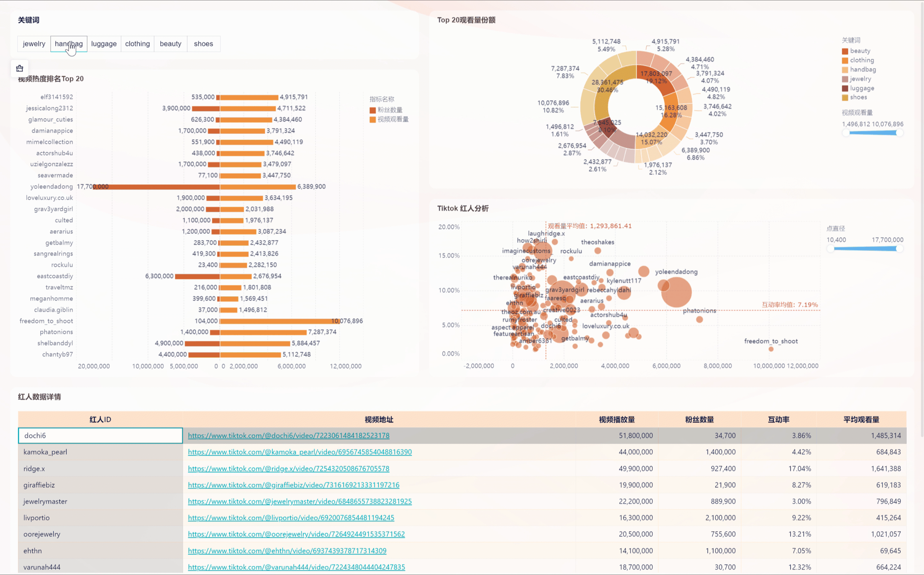Open the ridge.x TikTok video URL

[288, 469]
